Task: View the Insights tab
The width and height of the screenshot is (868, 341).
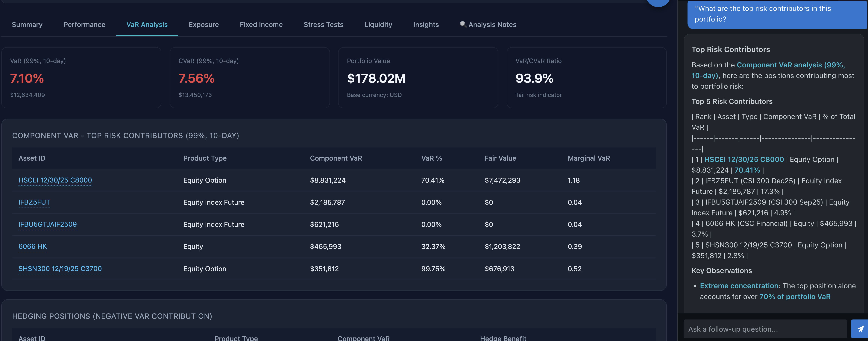Action: point(426,24)
